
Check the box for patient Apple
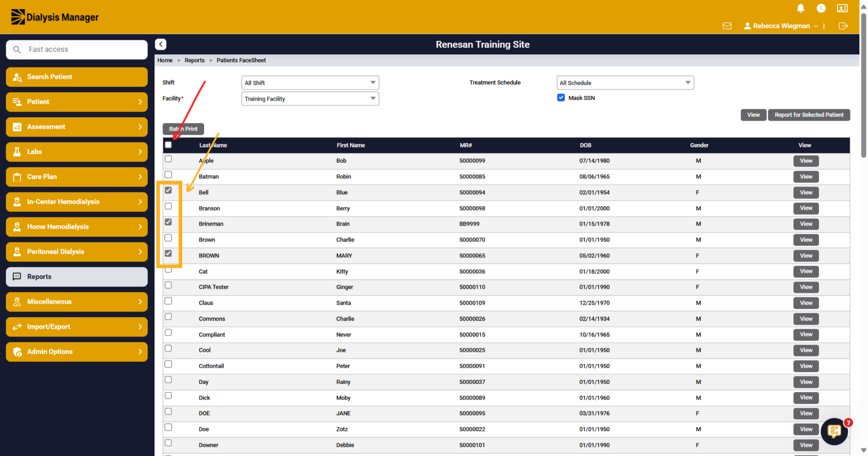[x=168, y=159]
